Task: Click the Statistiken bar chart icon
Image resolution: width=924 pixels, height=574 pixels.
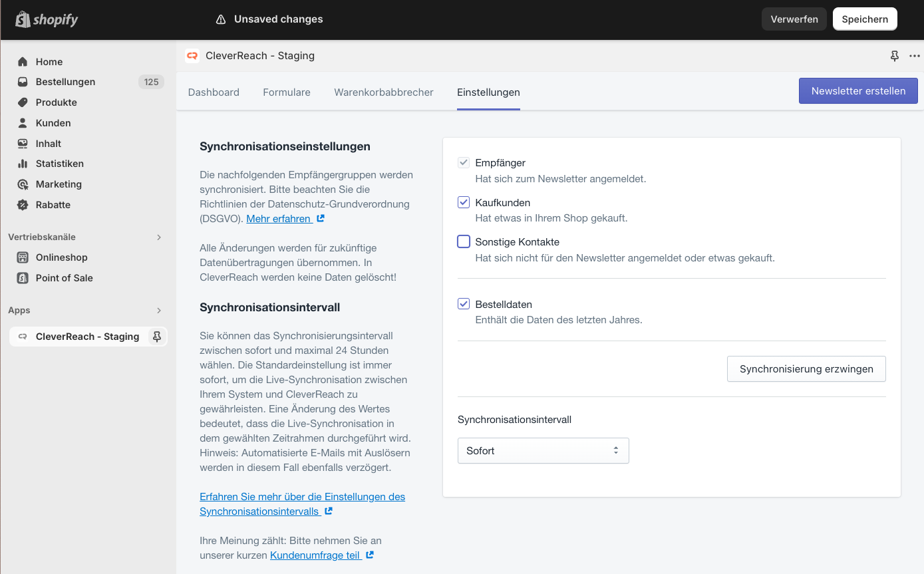Action: tap(23, 164)
